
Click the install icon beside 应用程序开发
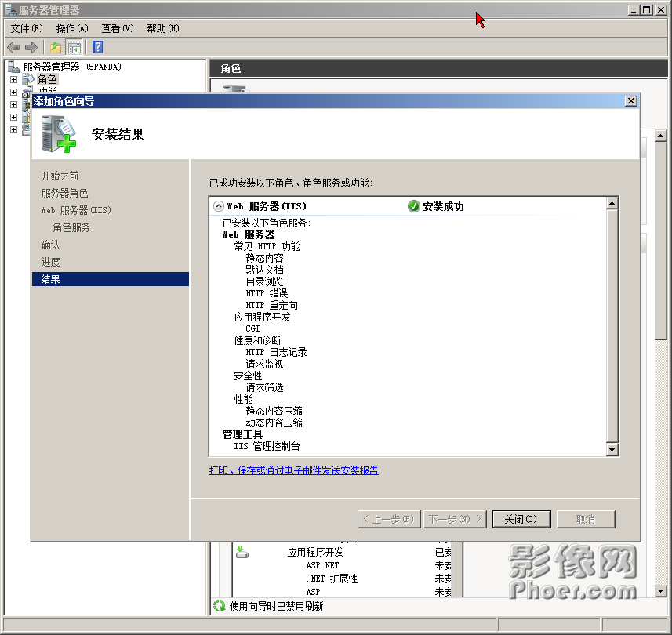click(242, 552)
